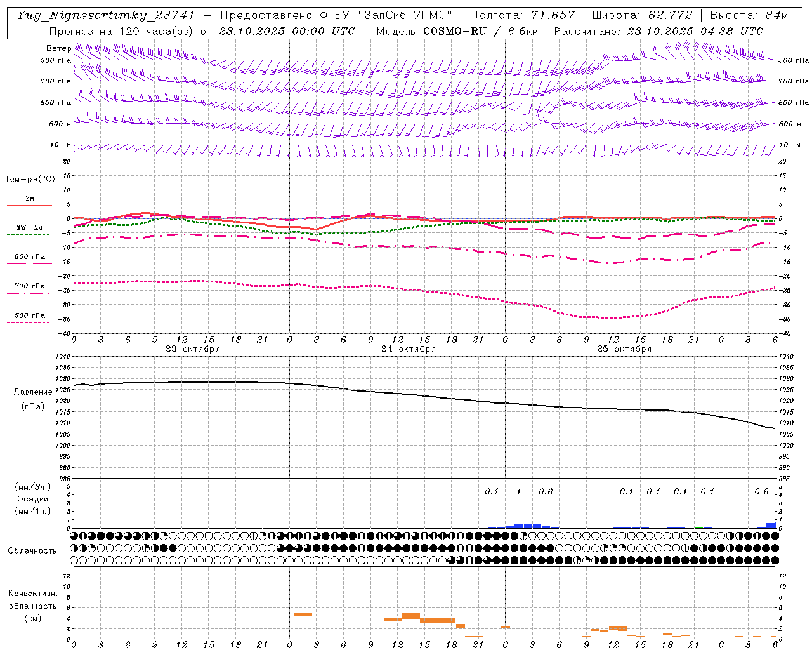Click the 25 октября date label

[624, 349]
